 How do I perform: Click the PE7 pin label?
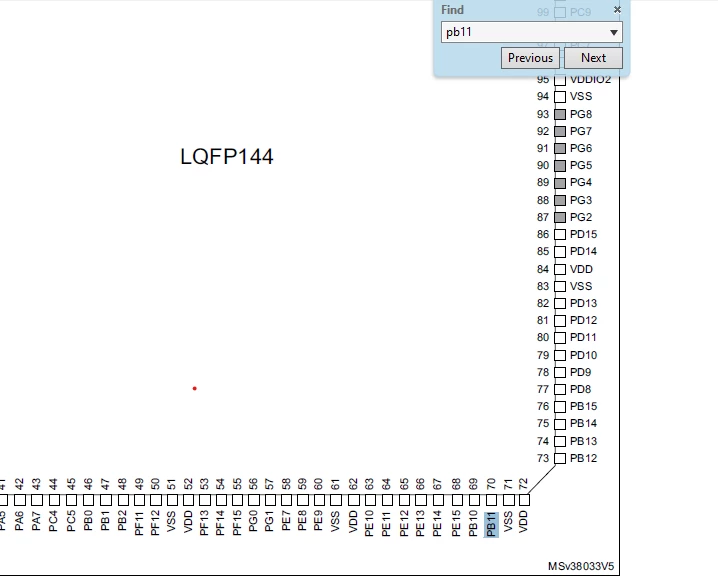[x=286, y=521]
